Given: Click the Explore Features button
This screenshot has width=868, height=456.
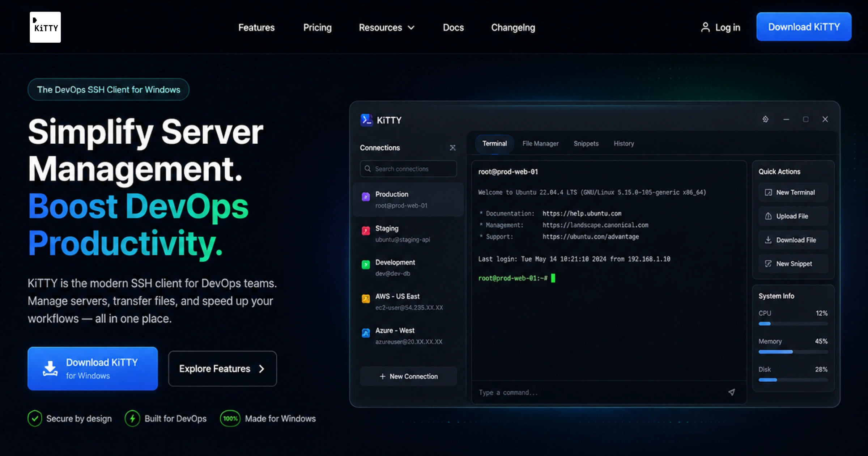Looking at the screenshot, I should [x=222, y=368].
